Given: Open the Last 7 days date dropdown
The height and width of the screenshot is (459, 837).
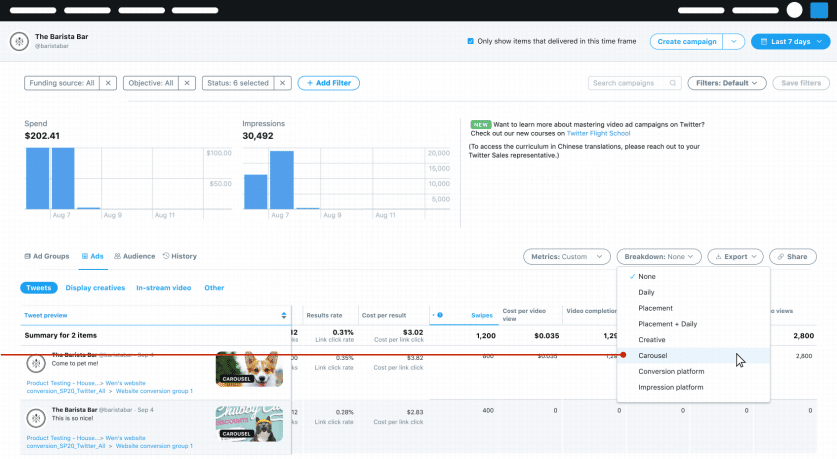Looking at the screenshot, I should tap(790, 41).
